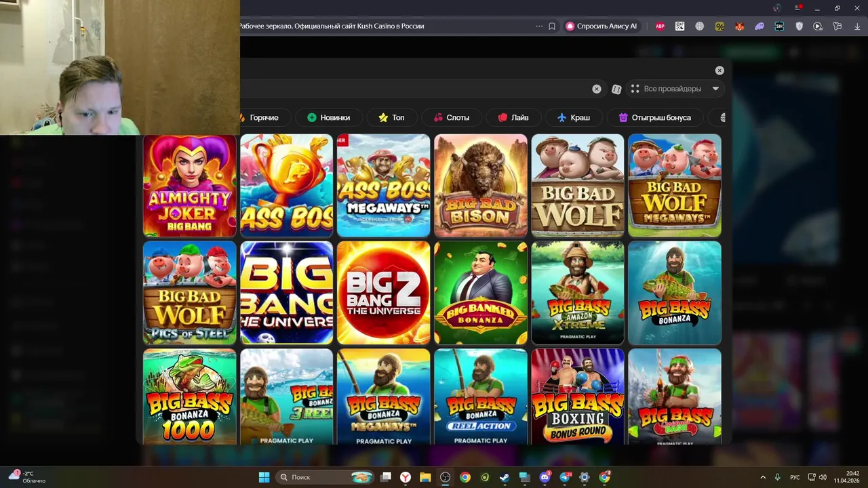
Task: Launch Big Bass Bonanza 1000 game
Action: click(x=190, y=396)
